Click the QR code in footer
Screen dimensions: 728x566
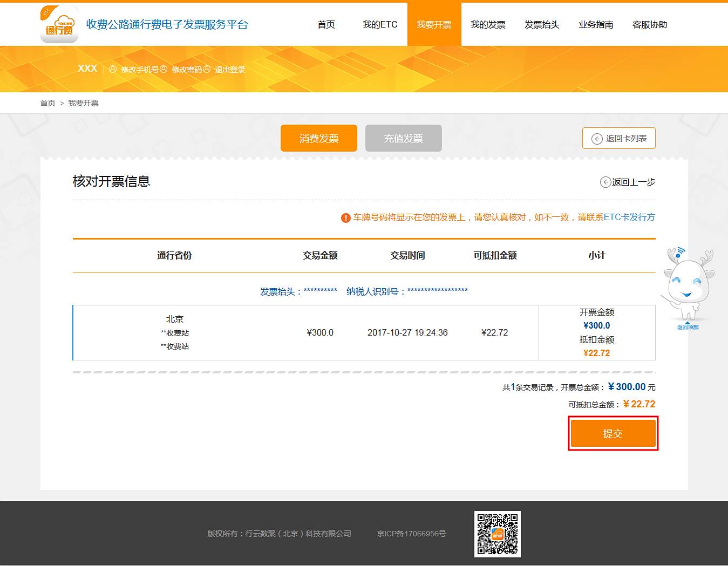coord(497,534)
